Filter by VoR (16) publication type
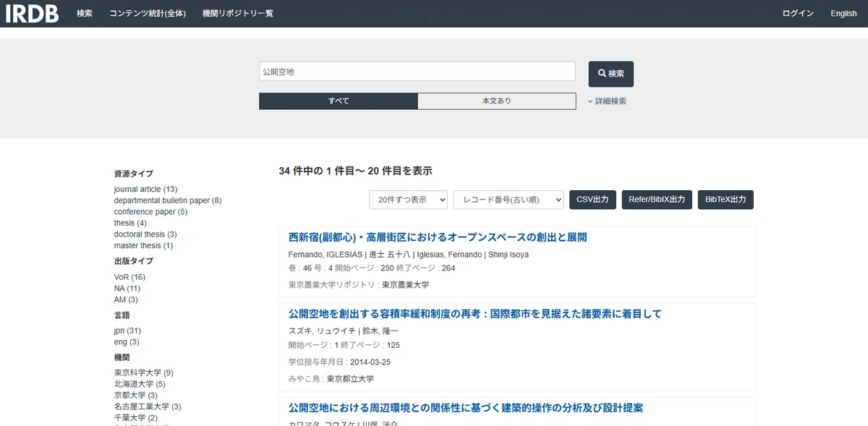868x426 pixels. [129, 277]
